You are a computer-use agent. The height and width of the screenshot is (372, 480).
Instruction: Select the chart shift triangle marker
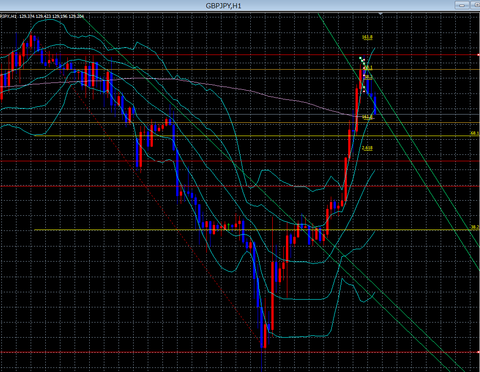pyautogui.click(x=380, y=14)
